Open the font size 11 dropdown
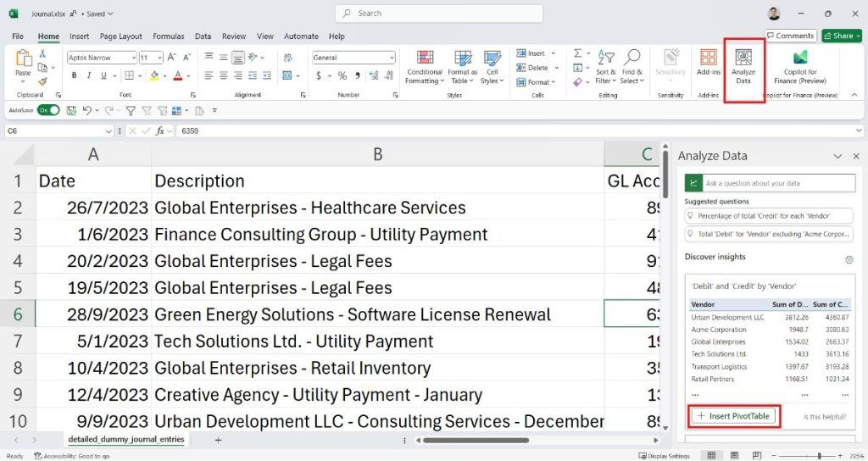This screenshot has height=461, width=868. [160, 58]
